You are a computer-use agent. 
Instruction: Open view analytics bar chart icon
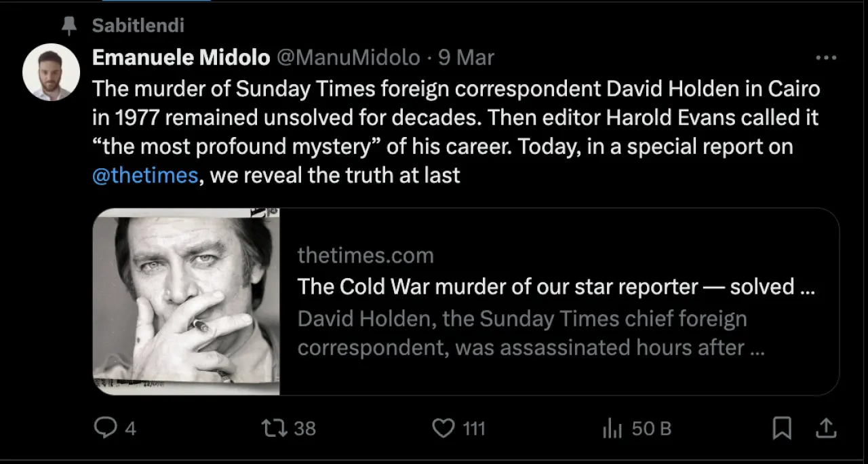click(612, 428)
